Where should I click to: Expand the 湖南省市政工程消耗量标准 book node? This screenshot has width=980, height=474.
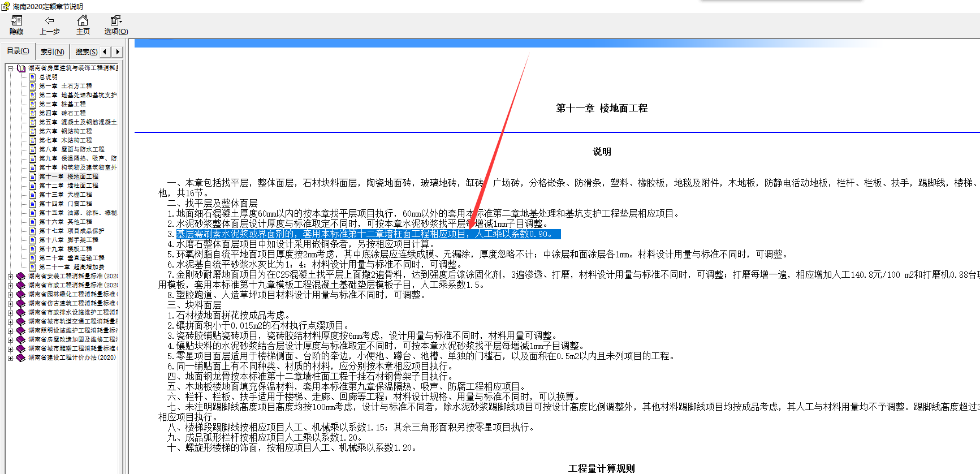click(10, 286)
